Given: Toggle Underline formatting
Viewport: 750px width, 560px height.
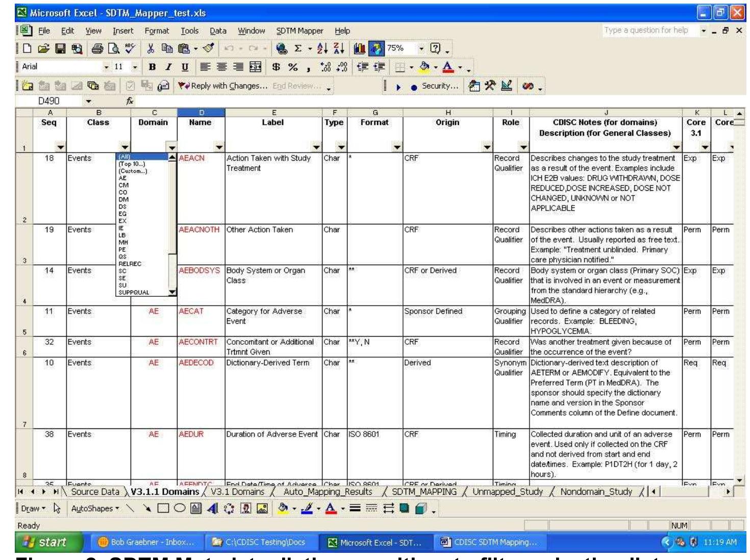Looking at the screenshot, I should point(185,67).
